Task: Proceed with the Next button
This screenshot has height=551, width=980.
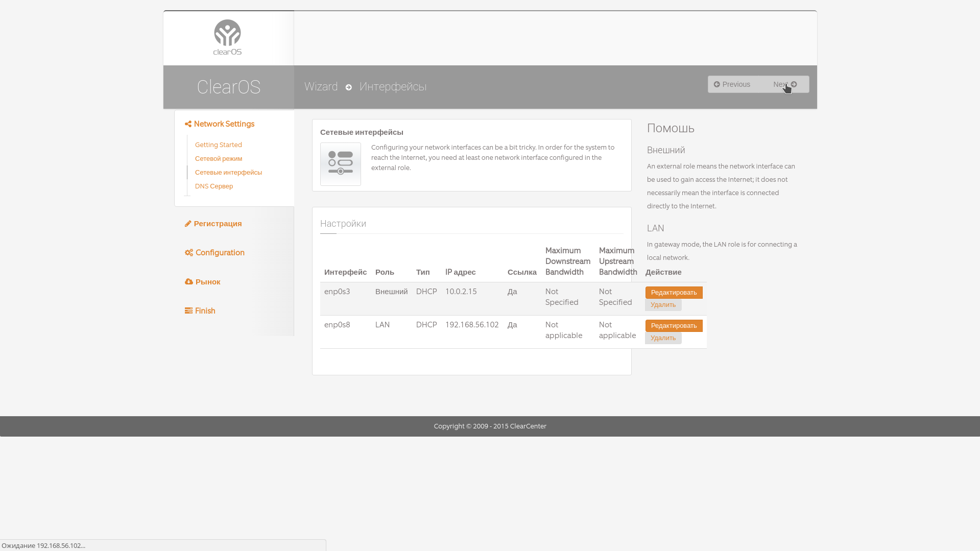Action: coord(785,84)
